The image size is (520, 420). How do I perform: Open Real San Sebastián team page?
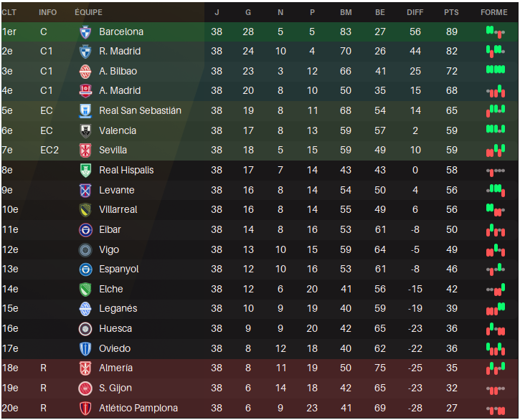coord(140,110)
